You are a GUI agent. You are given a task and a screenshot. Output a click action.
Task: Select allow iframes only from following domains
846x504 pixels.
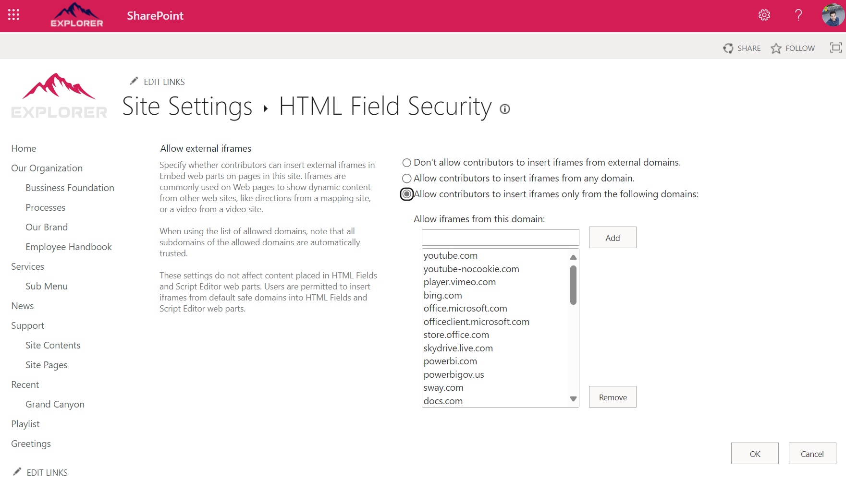point(407,194)
